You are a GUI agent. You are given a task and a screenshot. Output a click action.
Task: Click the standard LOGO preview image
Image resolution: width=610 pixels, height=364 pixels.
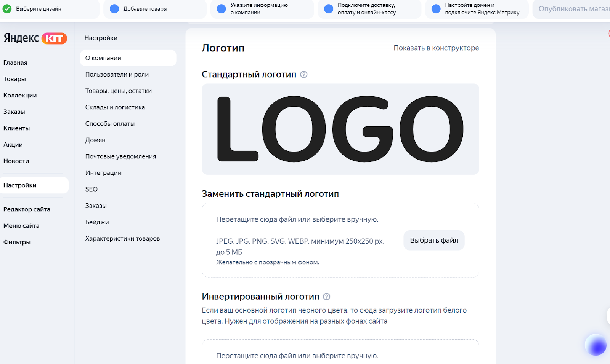point(340,129)
